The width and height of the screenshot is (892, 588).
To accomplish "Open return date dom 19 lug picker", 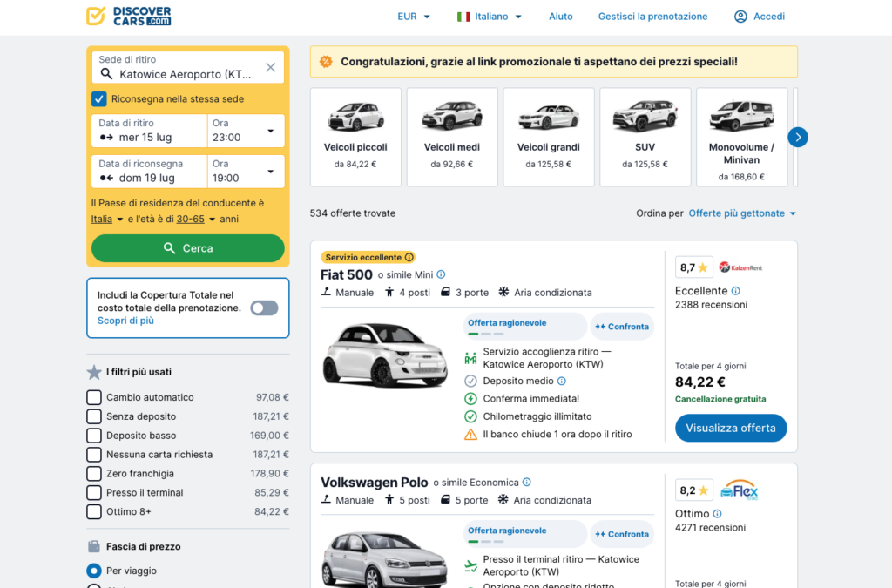I will pos(149,171).
